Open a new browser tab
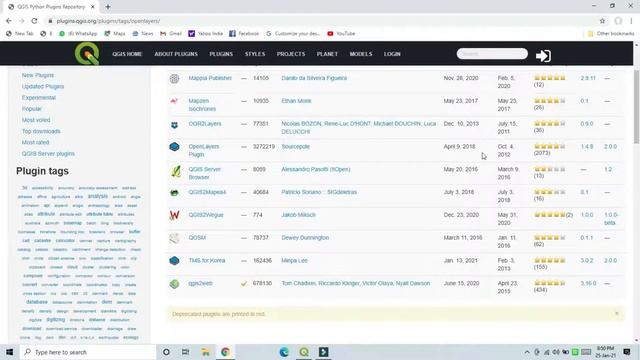 (108, 7)
